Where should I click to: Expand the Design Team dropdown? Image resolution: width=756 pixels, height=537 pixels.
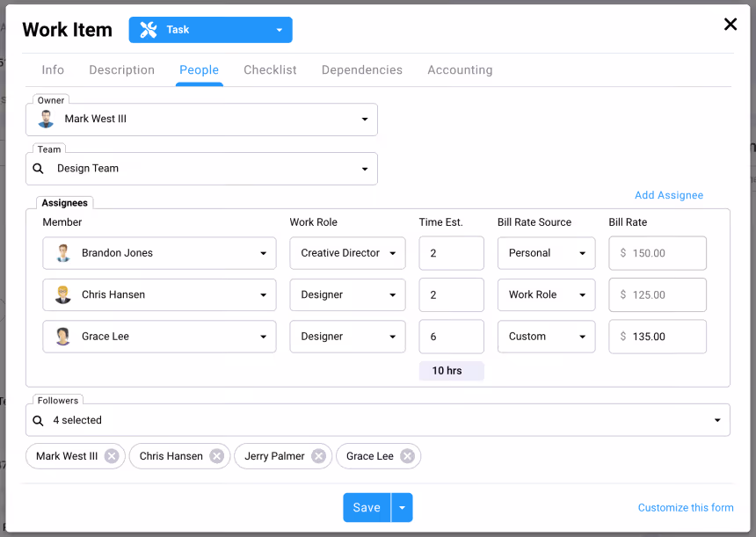[x=201, y=169]
